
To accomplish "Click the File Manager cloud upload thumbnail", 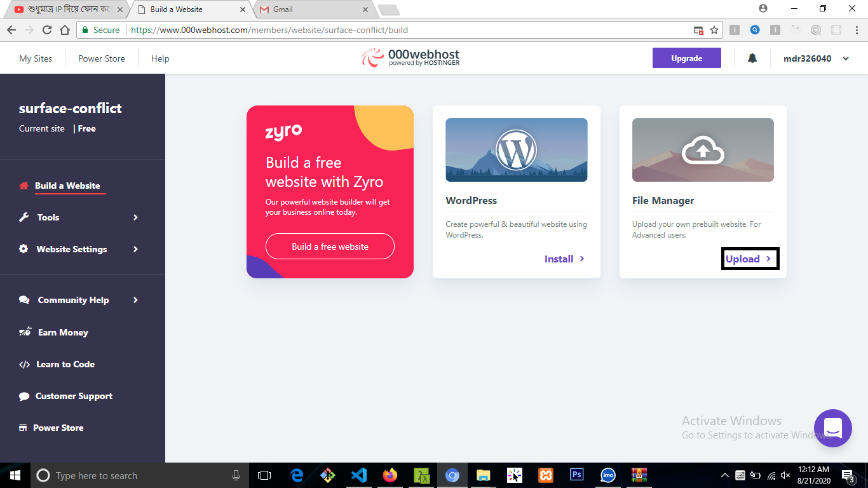I will pyautogui.click(x=703, y=150).
